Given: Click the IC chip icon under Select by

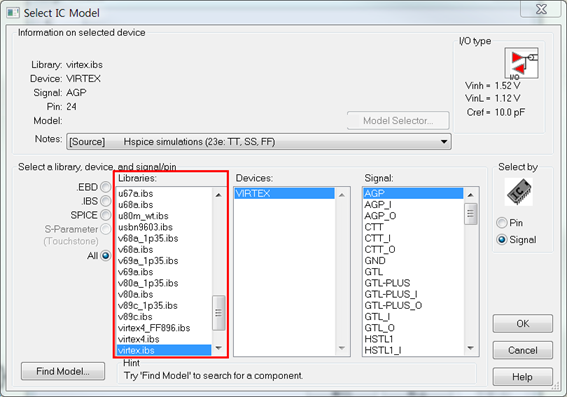Looking at the screenshot, I should tap(519, 192).
